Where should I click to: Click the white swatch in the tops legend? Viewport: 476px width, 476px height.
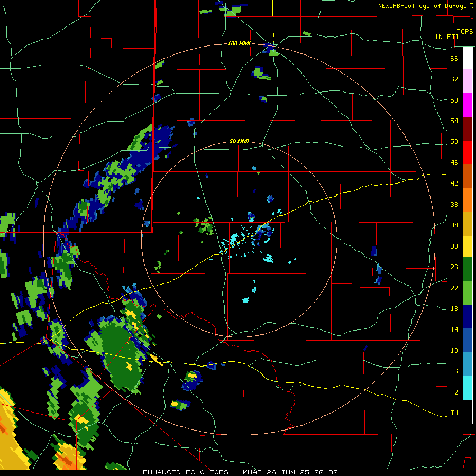[x=467, y=58]
